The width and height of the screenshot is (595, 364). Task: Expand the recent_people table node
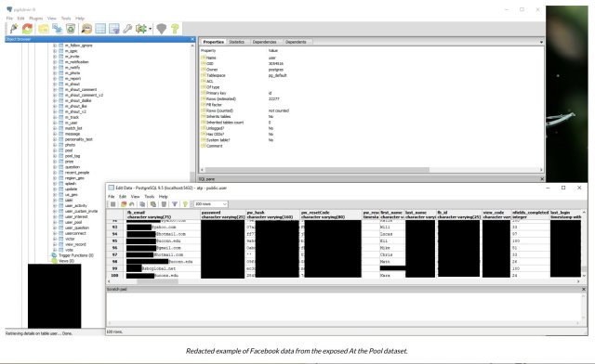click(55, 173)
